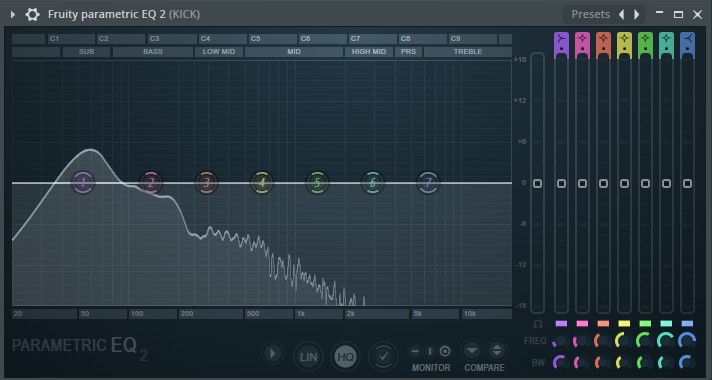
Task: Click the band 5 green FREQ knob
Action: pos(645,341)
